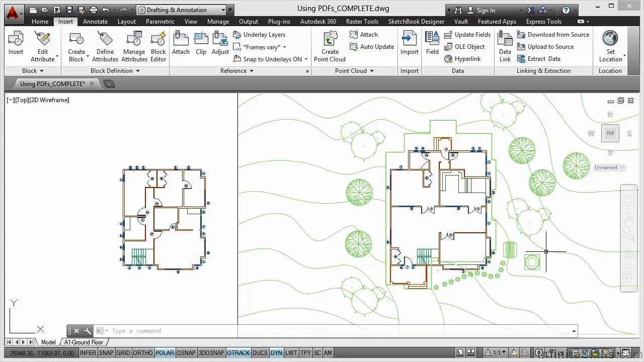The width and height of the screenshot is (644, 362).
Task: Select the Adjust tool
Action: (x=220, y=43)
